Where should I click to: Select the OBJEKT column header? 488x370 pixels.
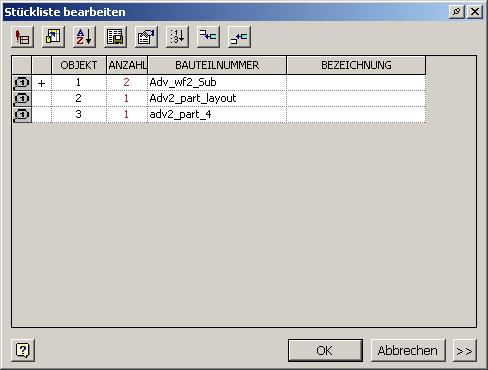tap(79, 65)
